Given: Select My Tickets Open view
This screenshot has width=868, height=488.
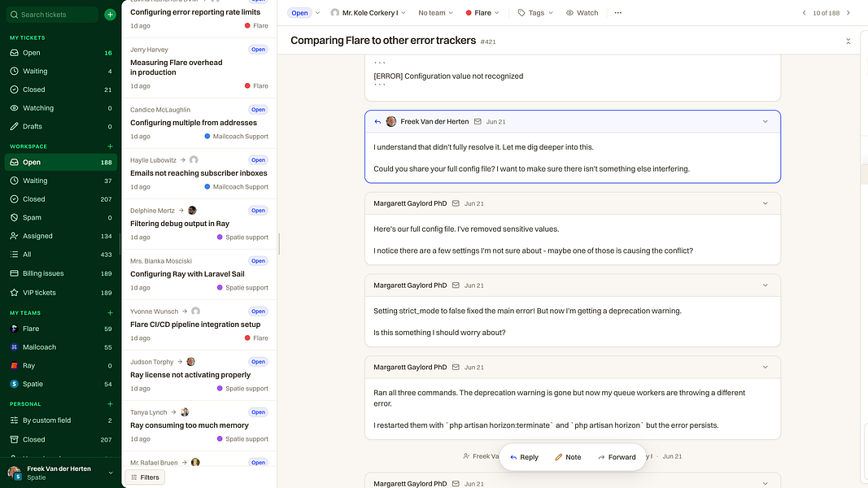Looking at the screenshot, I should [61, 53].
